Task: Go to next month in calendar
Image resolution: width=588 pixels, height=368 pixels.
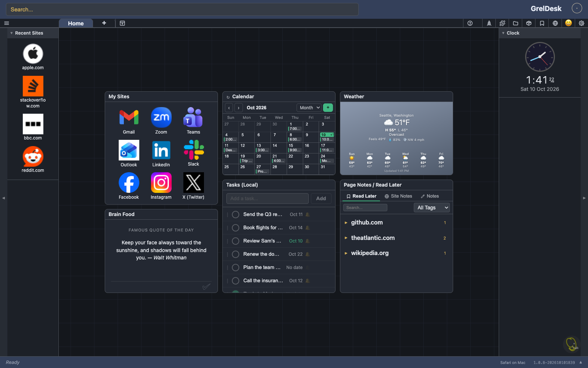Action: click(239, 108)
